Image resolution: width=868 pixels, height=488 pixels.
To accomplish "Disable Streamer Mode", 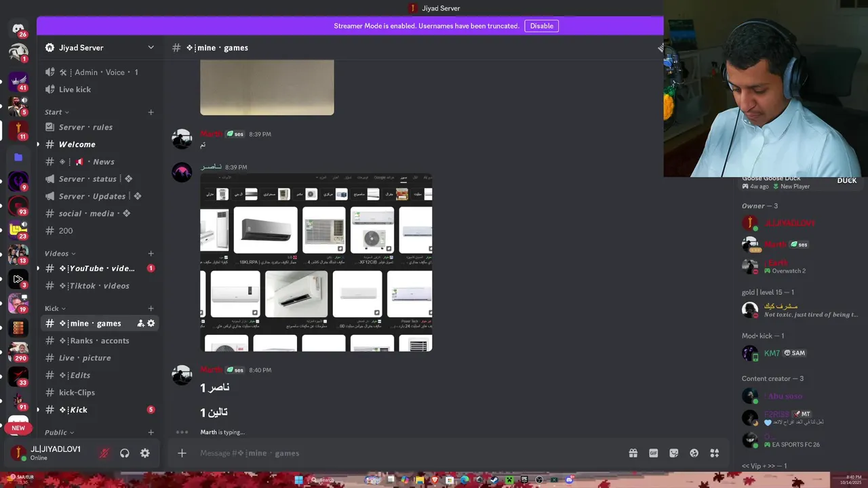I will (x=541, y=26).
